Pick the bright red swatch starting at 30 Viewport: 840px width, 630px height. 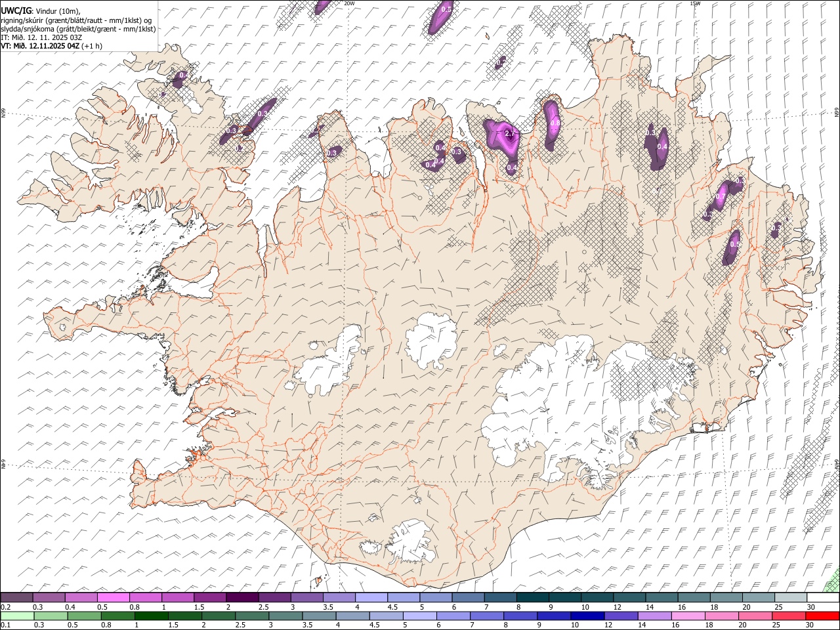pyautogui.click(x=822, y=616)
